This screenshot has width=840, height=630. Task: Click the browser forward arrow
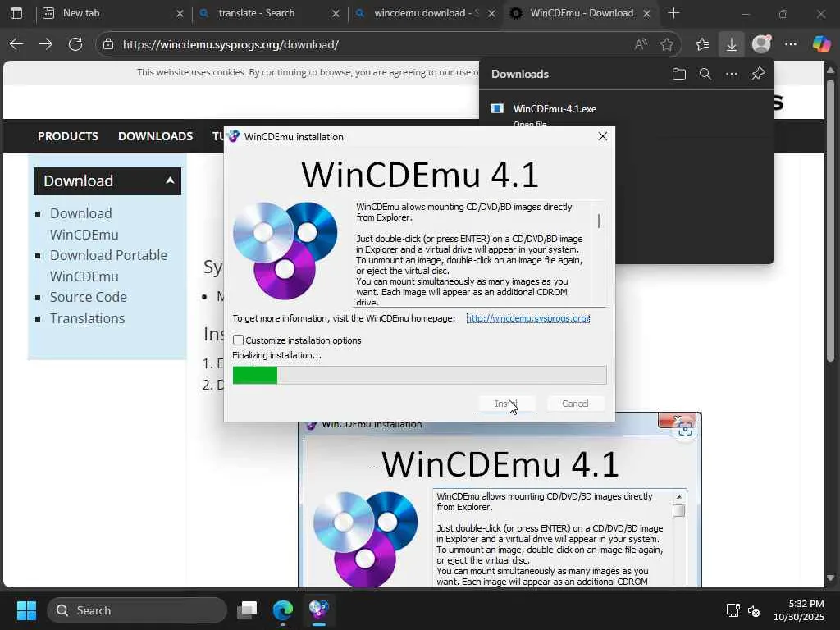coord(46,44)
